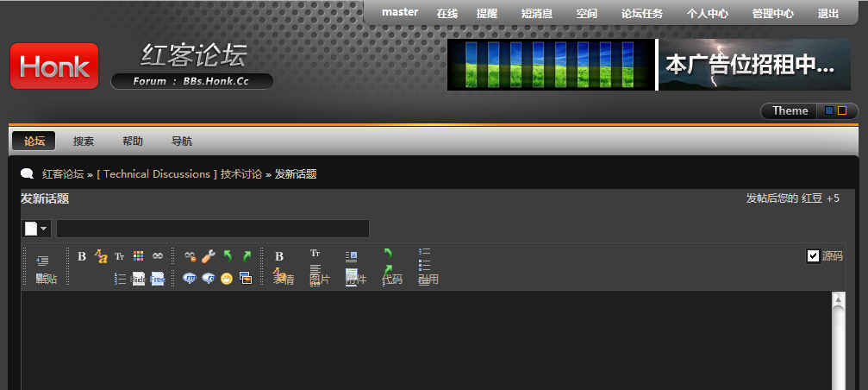Click the 图片 image upload button
The width and height of the screenshot is (868, 390).
(x=320, y=280)
